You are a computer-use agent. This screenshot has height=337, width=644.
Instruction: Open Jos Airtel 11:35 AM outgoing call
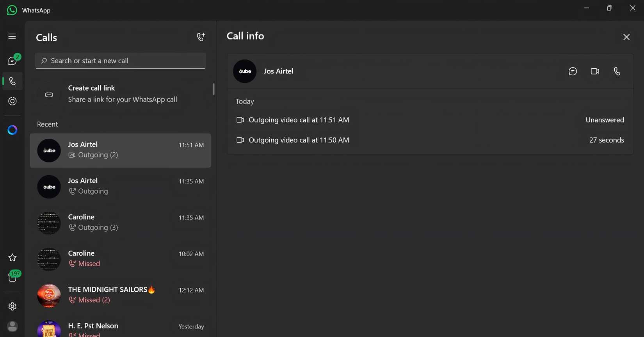click(121, 187)
